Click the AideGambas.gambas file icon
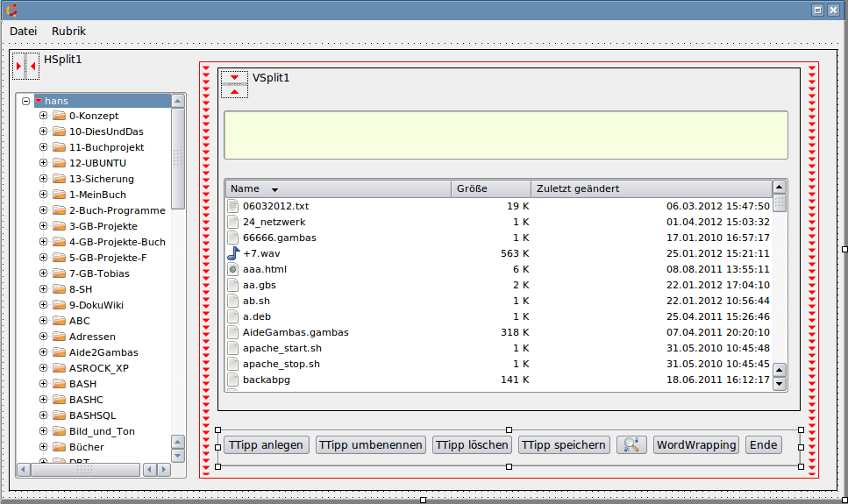Image resolution: width=848 pixels, height=504 pixels. click(233, 332)
